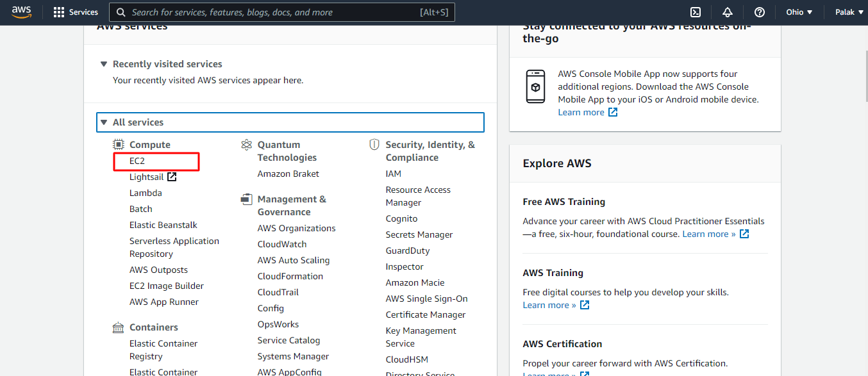
Task: Open CloudWatch
Action: click(282, 244)
